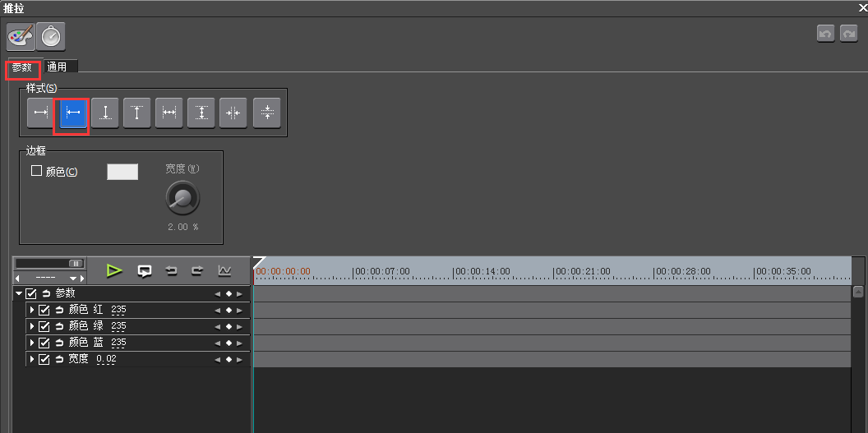The image size is (868, 433).
Task: Reset 颜色 红 with its return icon
Action: 59,311
